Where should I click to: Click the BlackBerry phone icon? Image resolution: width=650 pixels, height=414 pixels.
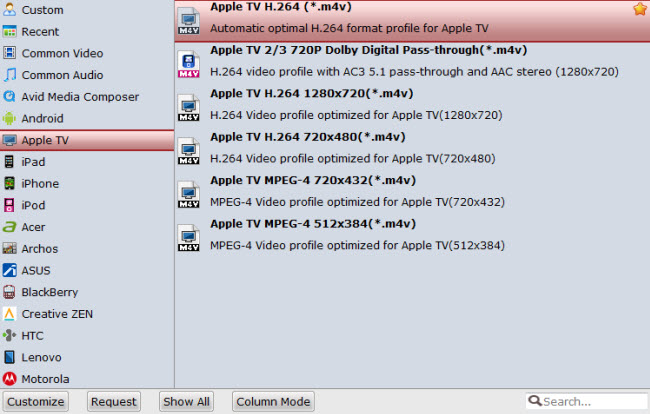9,292
